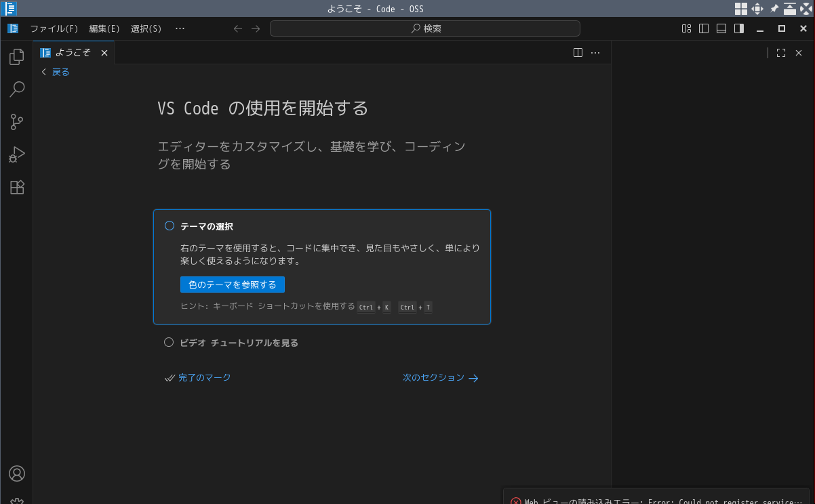Go forward with the navigation right arrow
Viewport: 815px width, 504px height.
click(256, 28)
